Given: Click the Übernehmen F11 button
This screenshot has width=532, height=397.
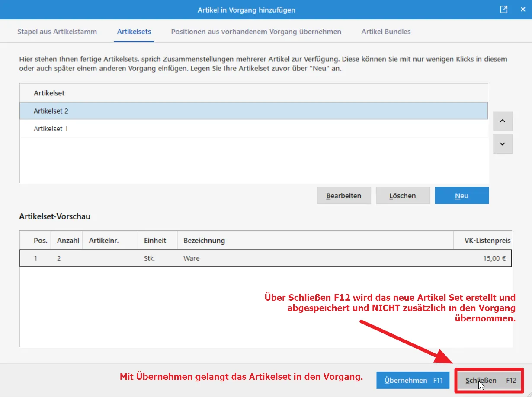Looking at the screenshot, I should [413, 381].
